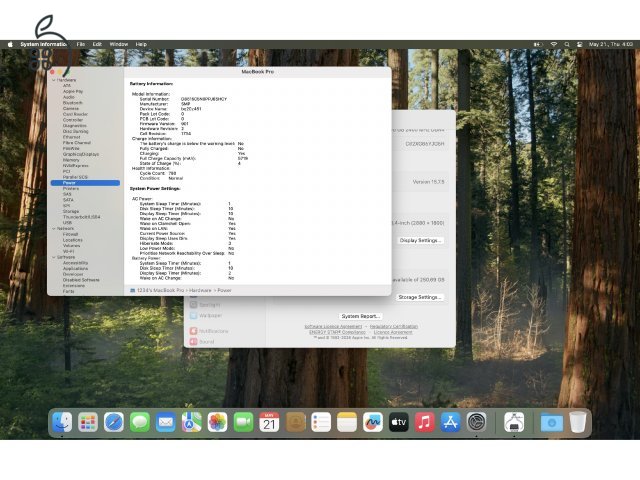This screenshot has width=640, height=480.
Task: Open Finder from the Dock
Action: [62, 422]
